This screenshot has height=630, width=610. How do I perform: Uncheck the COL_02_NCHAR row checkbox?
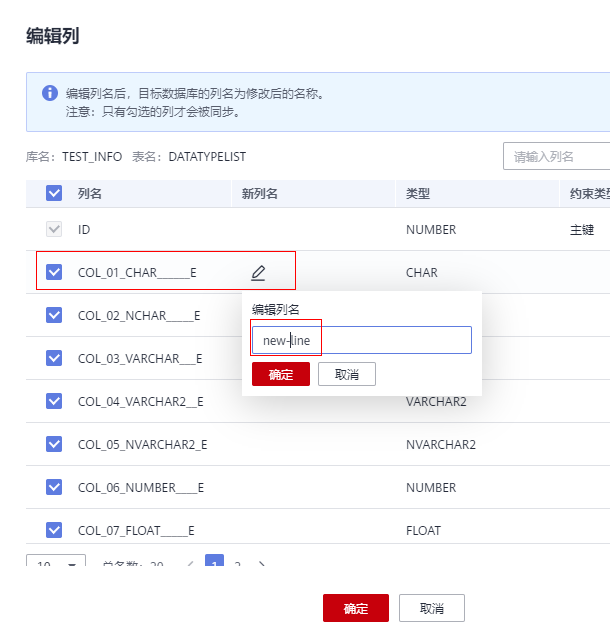[54, 315]
